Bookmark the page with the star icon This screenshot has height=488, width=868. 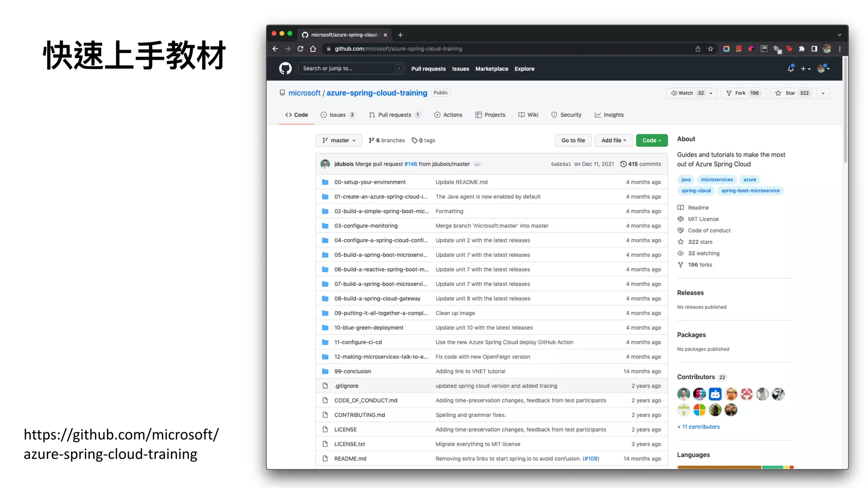point(710,49)
